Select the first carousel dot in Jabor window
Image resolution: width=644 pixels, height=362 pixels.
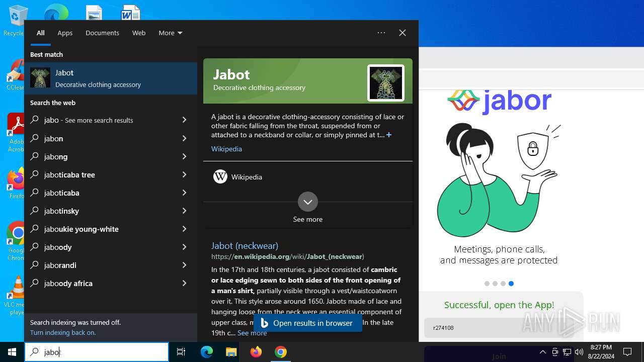[x=487, y=284]
